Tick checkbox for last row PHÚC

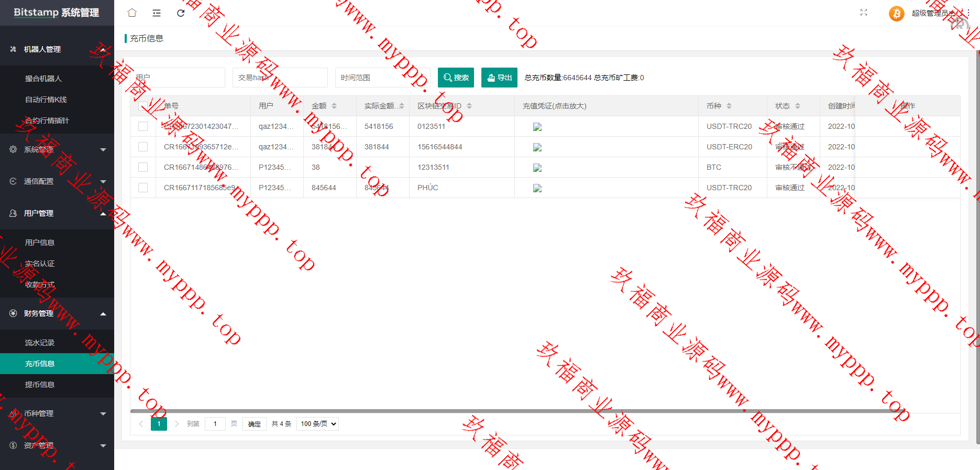pyautogui.click(x=143, y=188)
